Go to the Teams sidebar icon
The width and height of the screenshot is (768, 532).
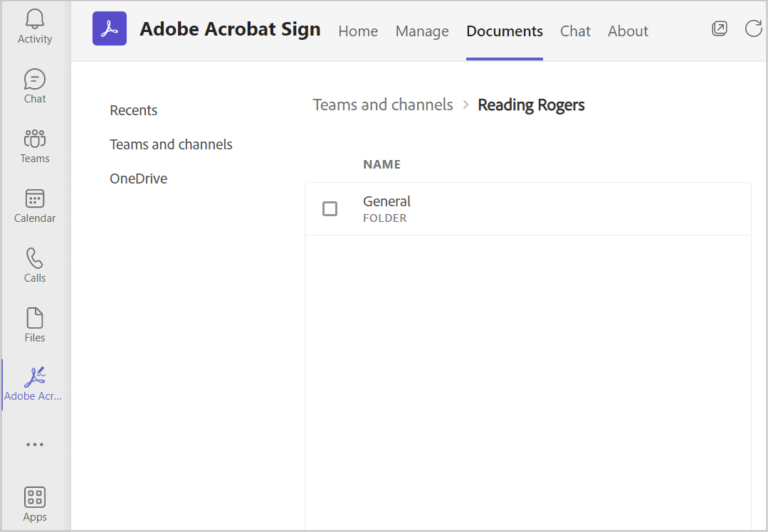tap(35, 147)
